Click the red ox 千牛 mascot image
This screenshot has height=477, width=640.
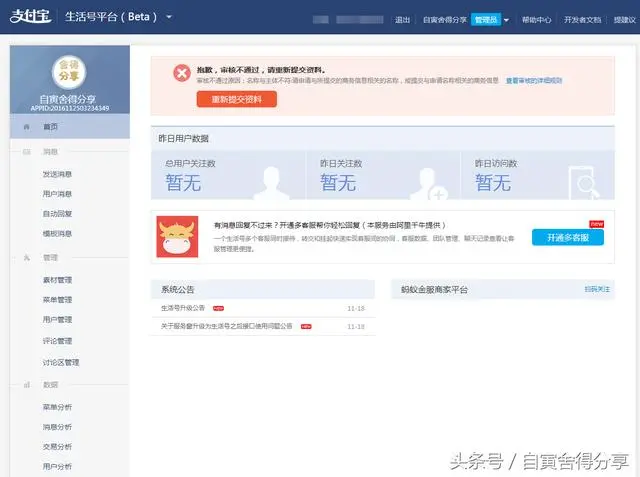click(177, 237)
